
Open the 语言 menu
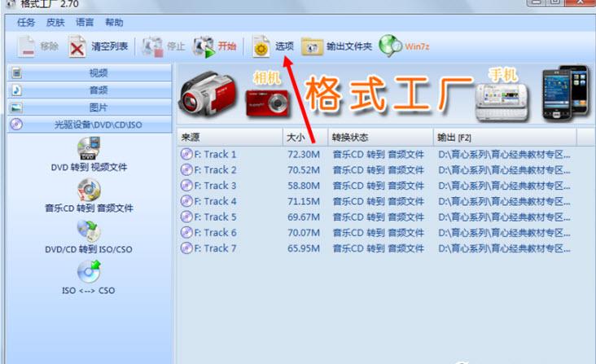(x=85, y=23)
